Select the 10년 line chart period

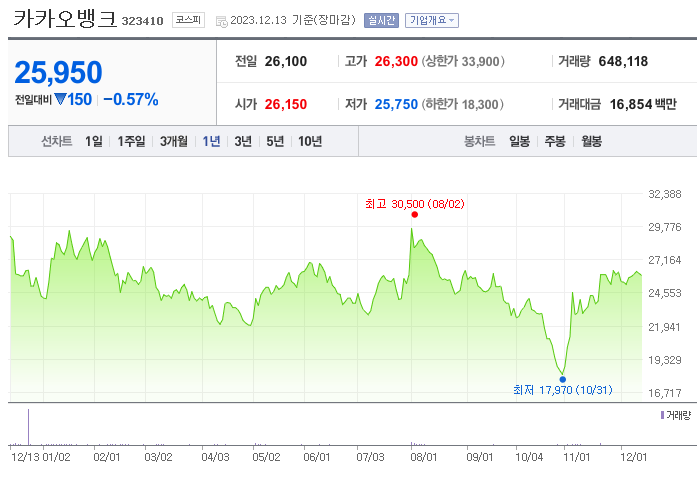[x=310, y=141]
